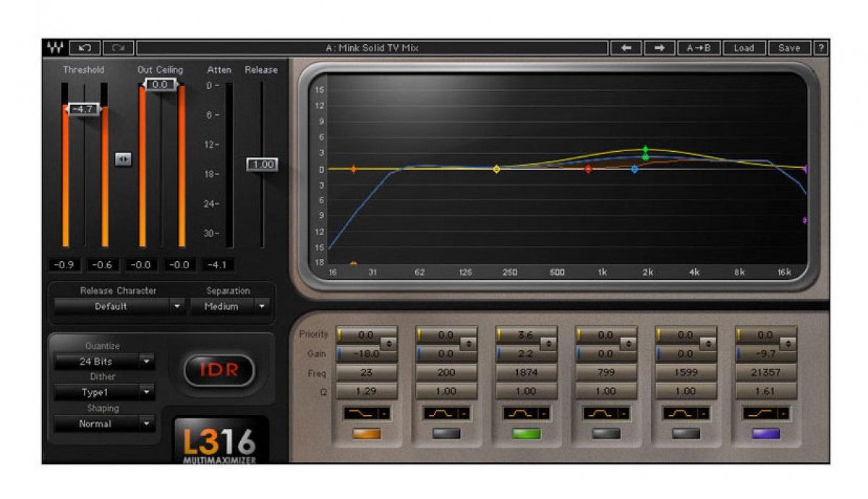Open filter type selector of 23 Hz band

pos(367,414)
